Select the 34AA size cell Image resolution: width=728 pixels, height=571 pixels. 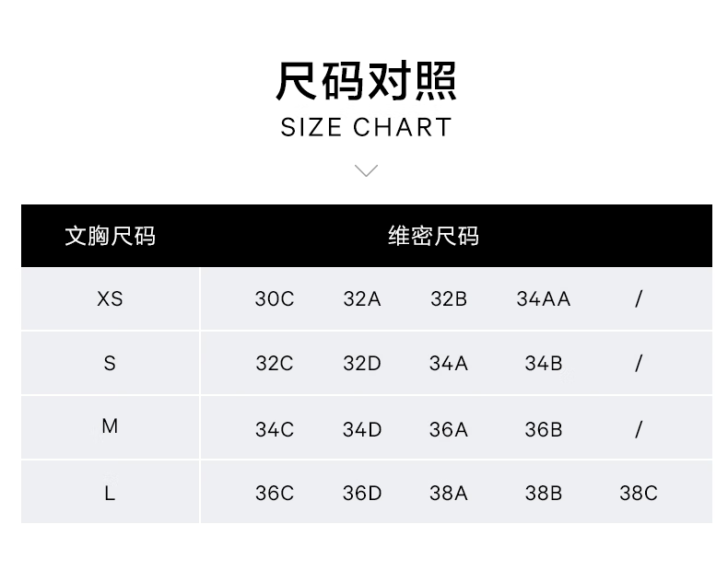pyautogui.click(x=544, y=298)
